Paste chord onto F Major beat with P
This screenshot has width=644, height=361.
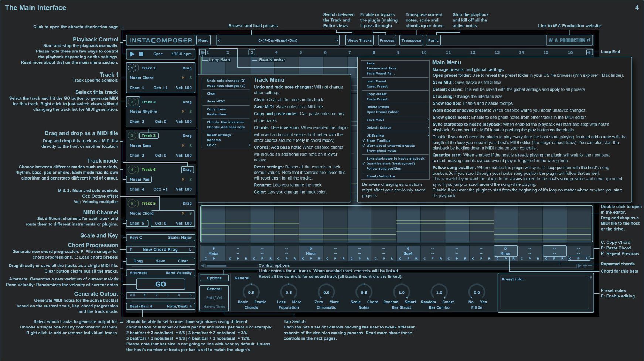(214, 259)
